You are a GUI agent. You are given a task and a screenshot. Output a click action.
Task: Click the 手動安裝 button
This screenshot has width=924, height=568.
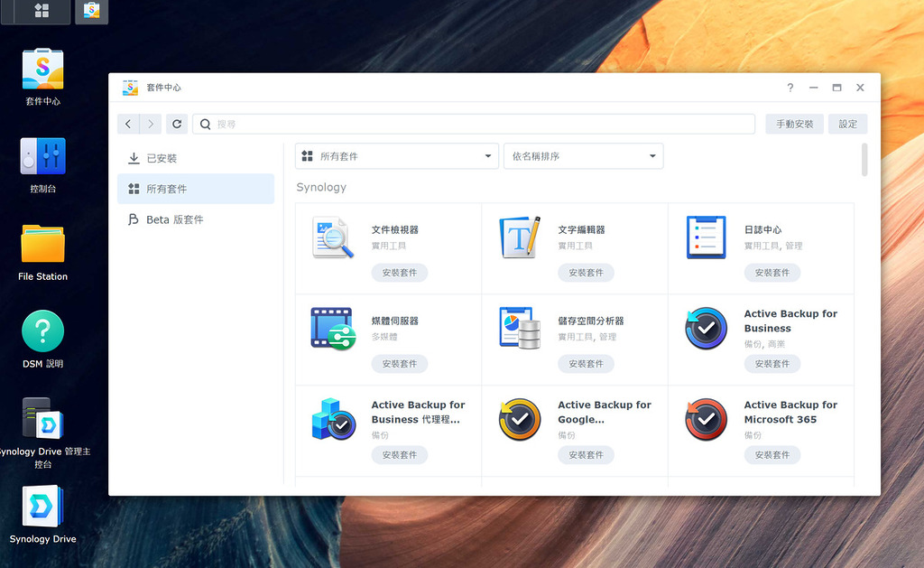point(794,124)
